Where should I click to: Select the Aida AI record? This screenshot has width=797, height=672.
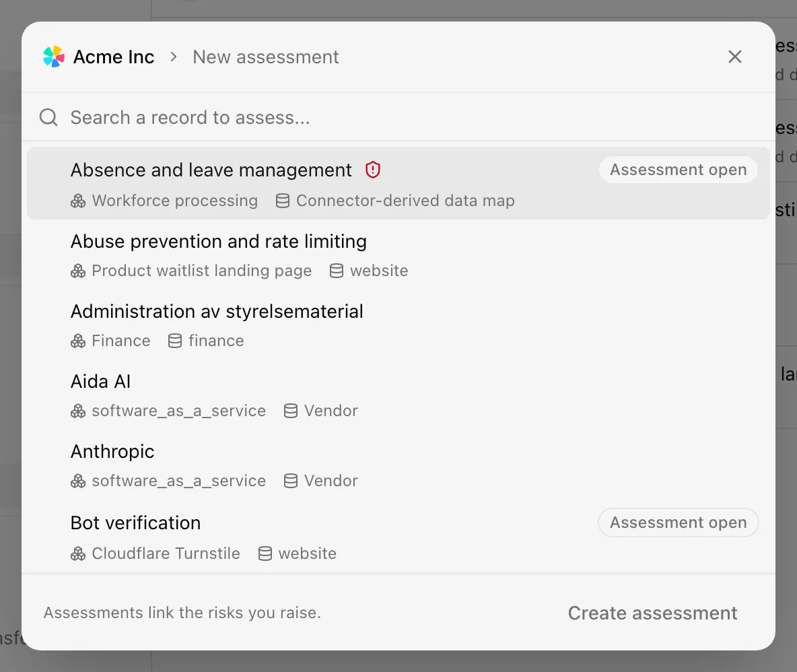pos(398,395)
